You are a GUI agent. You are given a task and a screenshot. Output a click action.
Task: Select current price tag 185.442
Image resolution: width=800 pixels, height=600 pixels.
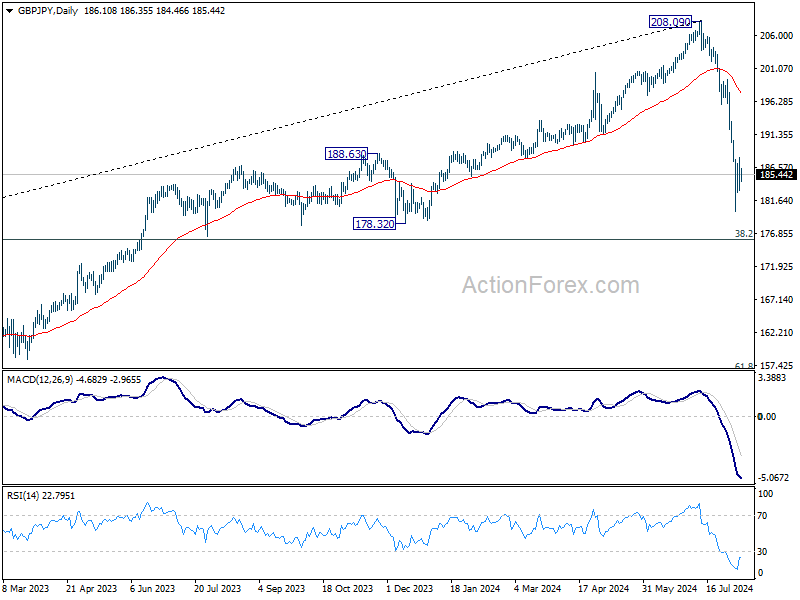pyautogui.click(x=776, y=175)
